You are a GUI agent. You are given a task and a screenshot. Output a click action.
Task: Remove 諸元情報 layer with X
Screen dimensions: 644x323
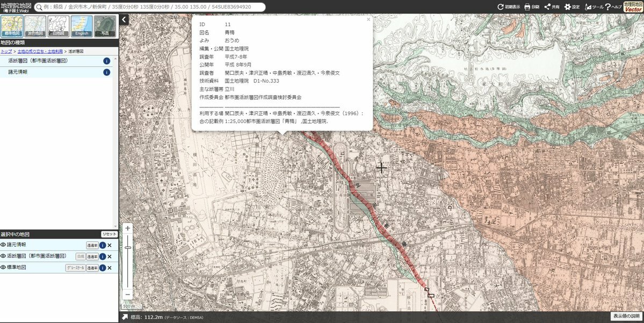(x=110, y=245)
